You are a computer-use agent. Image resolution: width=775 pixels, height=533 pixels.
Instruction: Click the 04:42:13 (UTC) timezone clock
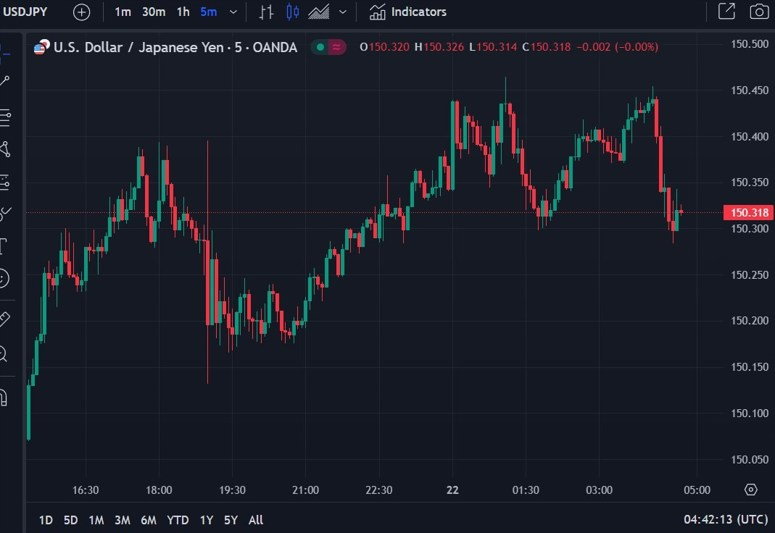(726, 520)
